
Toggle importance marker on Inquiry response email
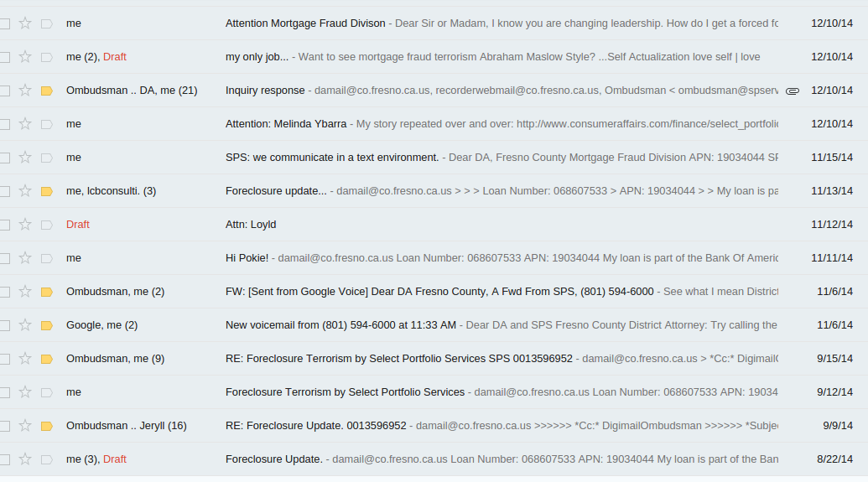(x=47, y=91)
